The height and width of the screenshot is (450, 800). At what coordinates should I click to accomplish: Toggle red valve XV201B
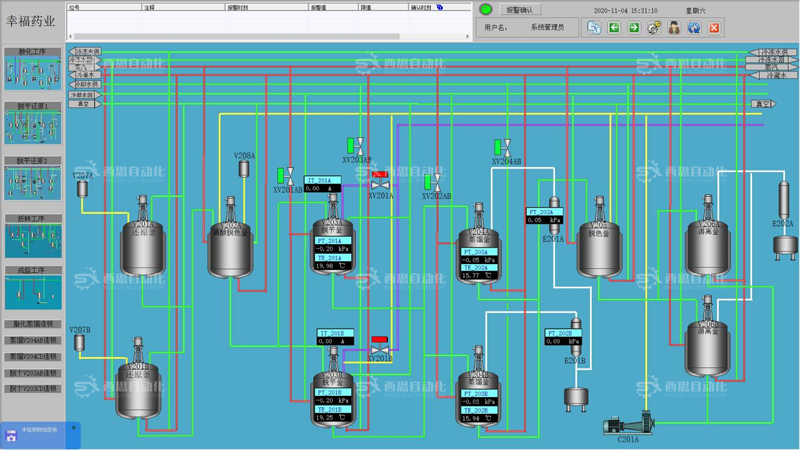[x=380, y=346]
